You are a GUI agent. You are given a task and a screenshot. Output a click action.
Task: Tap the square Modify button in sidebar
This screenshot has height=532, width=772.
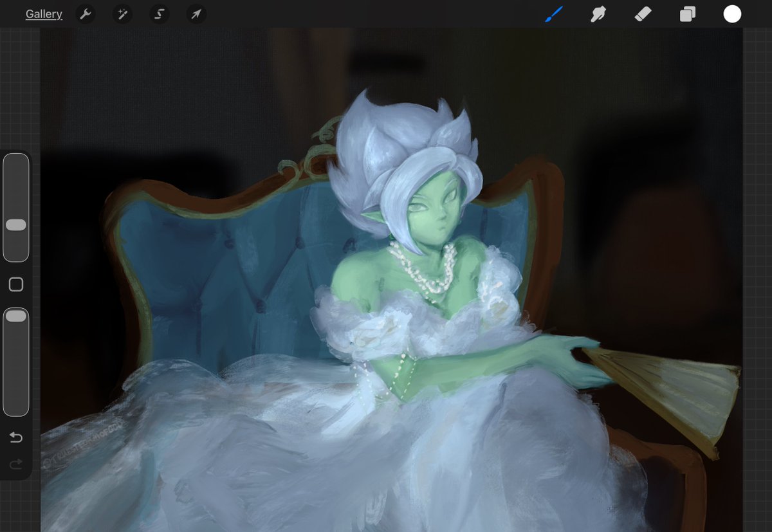click(16, 284)
